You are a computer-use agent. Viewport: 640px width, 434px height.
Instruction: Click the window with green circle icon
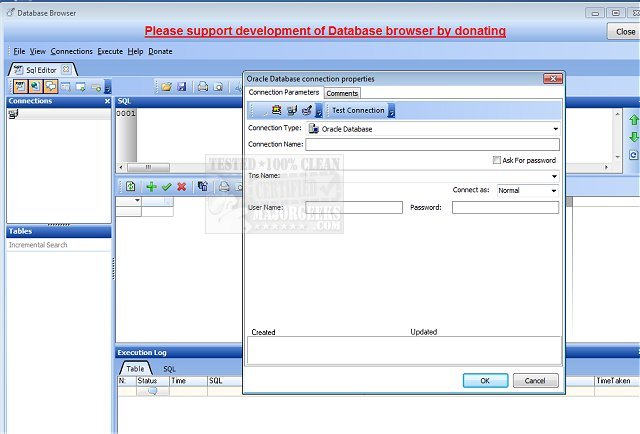(96, 87)
